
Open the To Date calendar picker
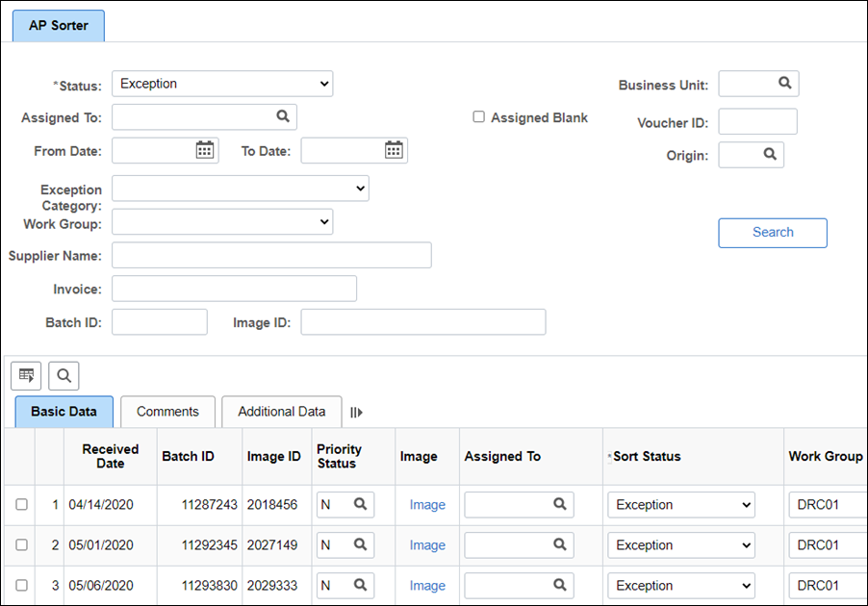click(394, 150)
